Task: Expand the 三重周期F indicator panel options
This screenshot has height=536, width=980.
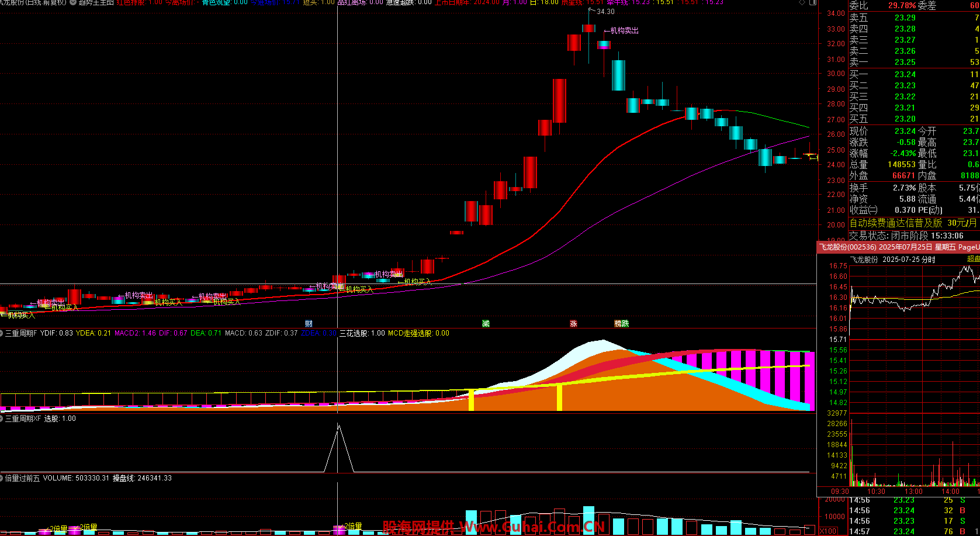Action: [2, 333]
